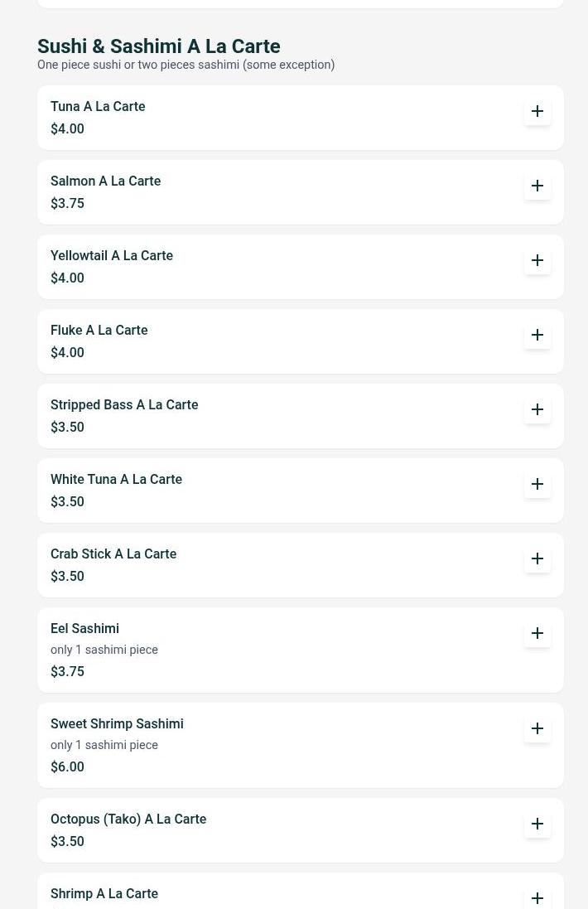Add Crab Stick A La Carte to cart
This screenshot has height=909, width=588.
tap(537, 558)
